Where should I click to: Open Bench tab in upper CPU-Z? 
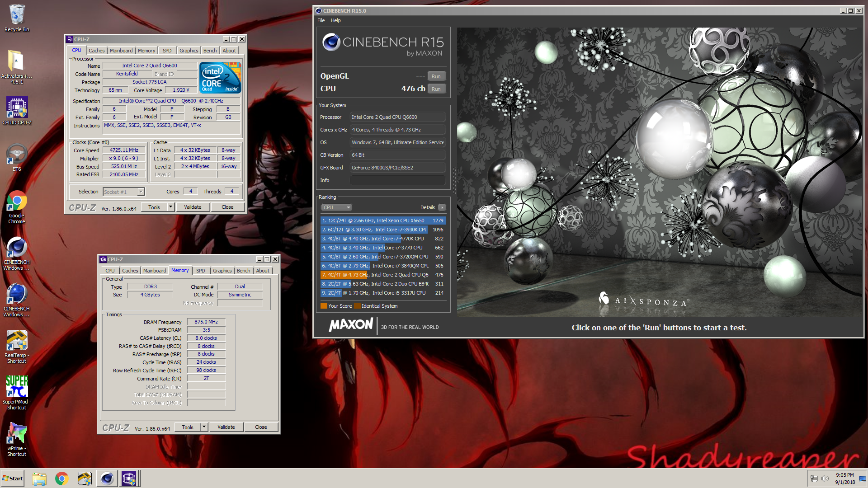click(x=210, y=51)
